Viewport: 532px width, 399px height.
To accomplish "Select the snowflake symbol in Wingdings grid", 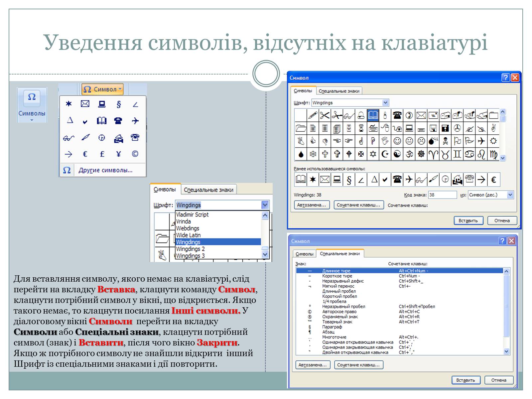I will point(313,154).
